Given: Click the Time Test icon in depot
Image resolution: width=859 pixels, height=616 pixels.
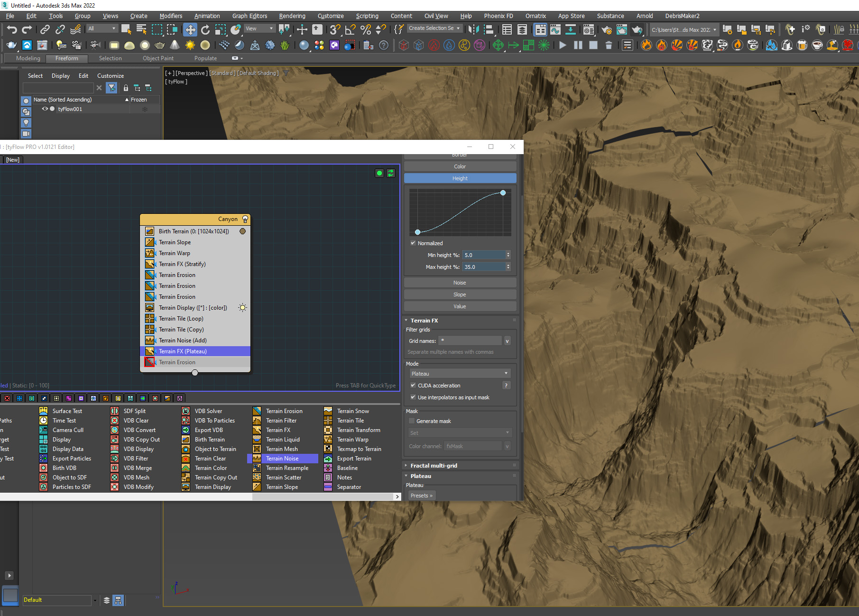Looking at the screenshot, I should click(43, 421).
